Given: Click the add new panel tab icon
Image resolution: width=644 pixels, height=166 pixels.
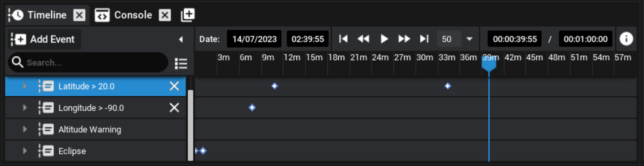Looking at the screenshot, I should 188,15.
